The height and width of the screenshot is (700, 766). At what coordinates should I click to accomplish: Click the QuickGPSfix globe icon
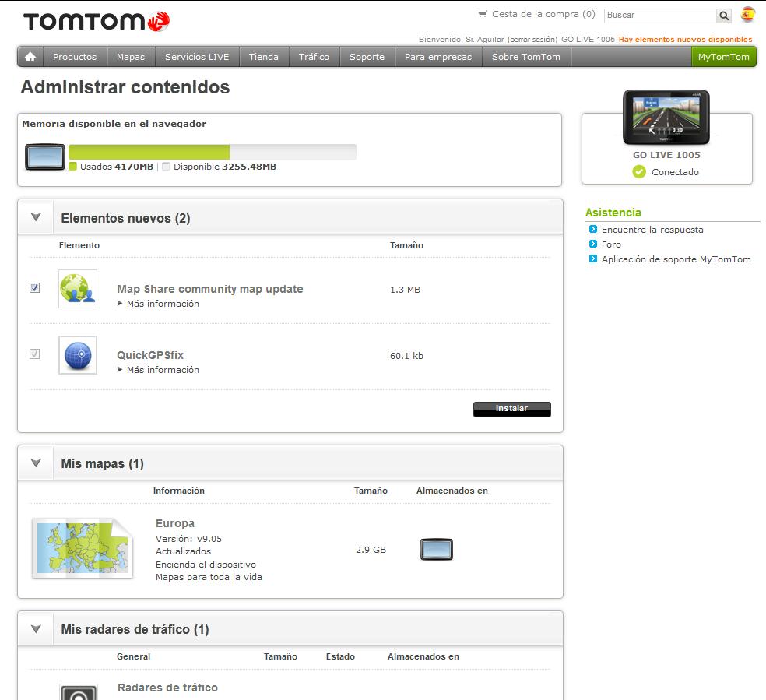[78, 355]
